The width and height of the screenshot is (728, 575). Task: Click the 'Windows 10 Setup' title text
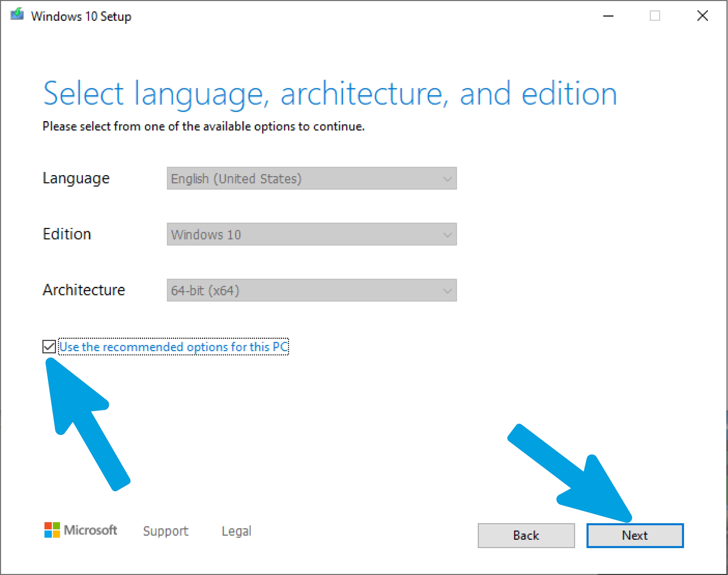point(81,16)
